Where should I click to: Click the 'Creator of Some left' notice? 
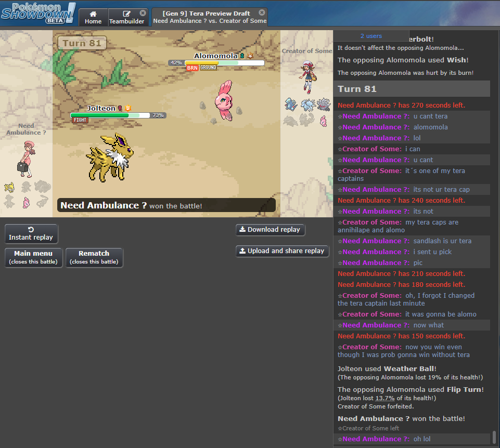[368, 429]
